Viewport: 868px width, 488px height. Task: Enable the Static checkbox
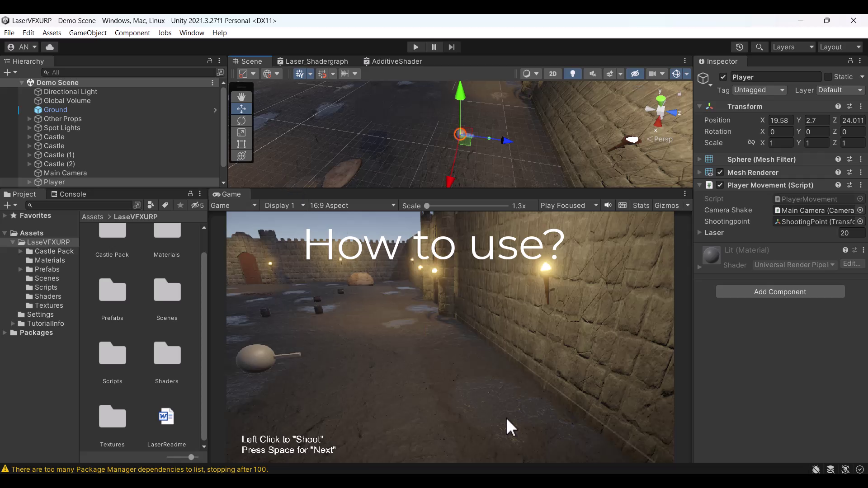click(x=828, y=77)
